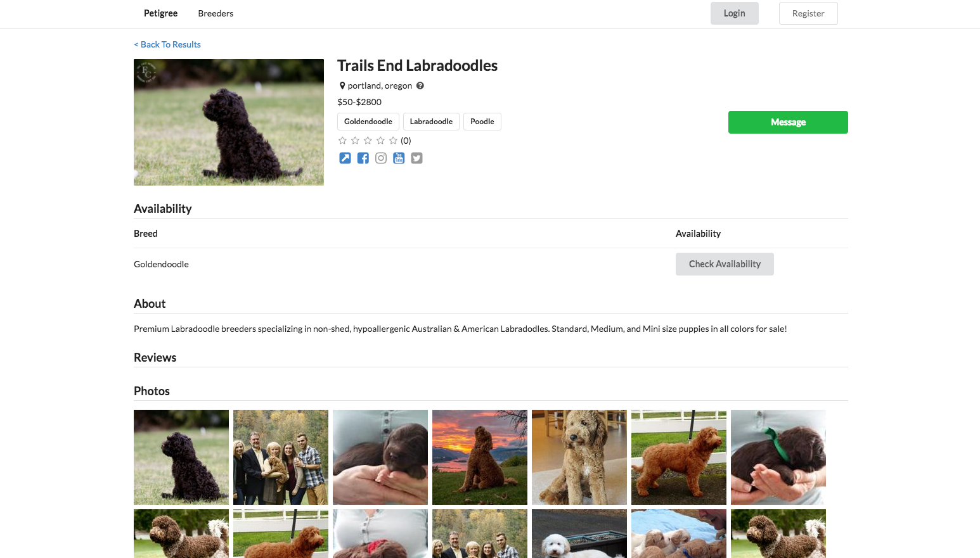Image resolution: width=980 pixels, height=558 pixels.
Task: Open the breeder's external website link icon
Action: [345, 158]
